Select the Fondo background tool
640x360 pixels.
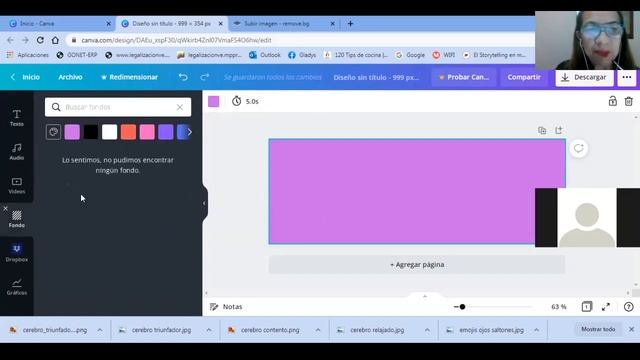pyautogui.click(x=17, y=219)
